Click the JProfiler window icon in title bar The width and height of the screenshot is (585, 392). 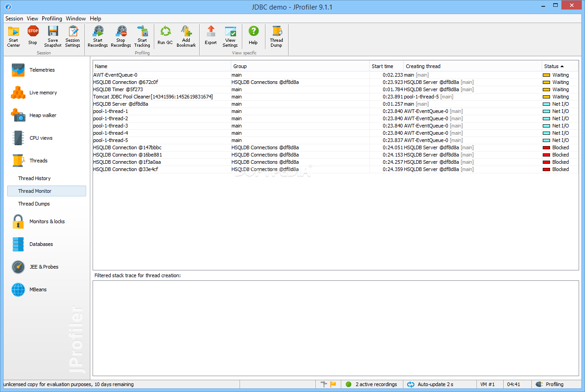pyautogui.click(x=8, y=7)
